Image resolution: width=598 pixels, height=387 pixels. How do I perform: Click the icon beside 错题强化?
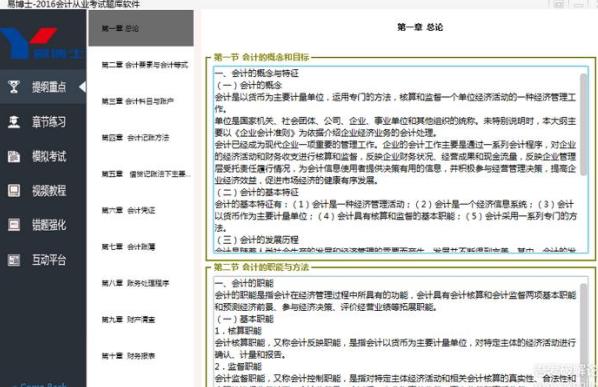pyautogui.click(x=14, y=225)
